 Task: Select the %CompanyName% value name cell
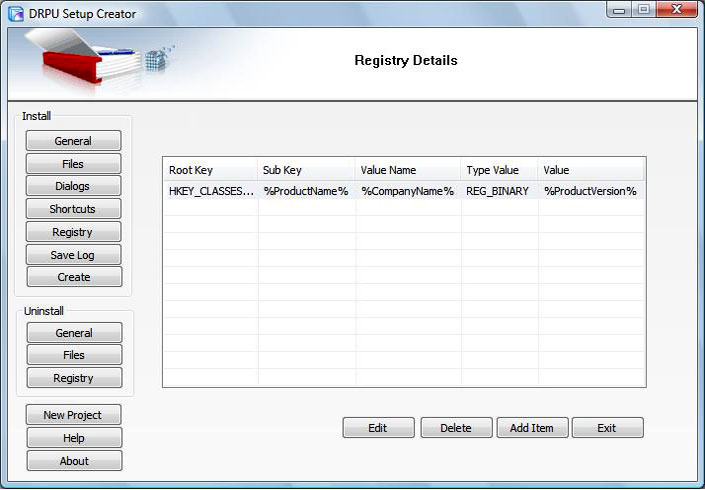tap(408, 191)
